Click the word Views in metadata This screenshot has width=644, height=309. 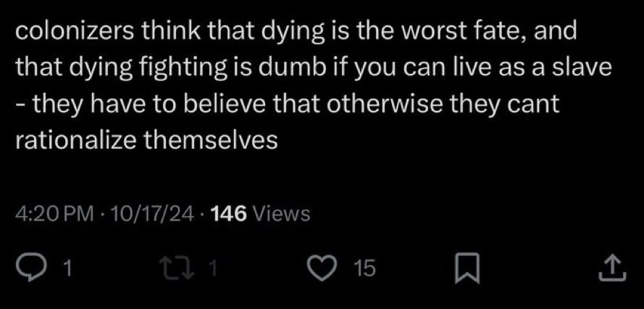point(281,214)
